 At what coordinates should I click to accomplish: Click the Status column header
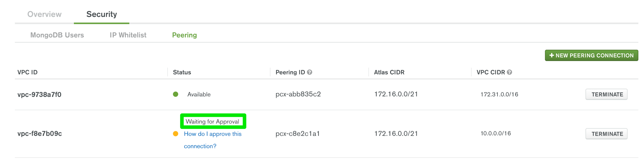182,72
